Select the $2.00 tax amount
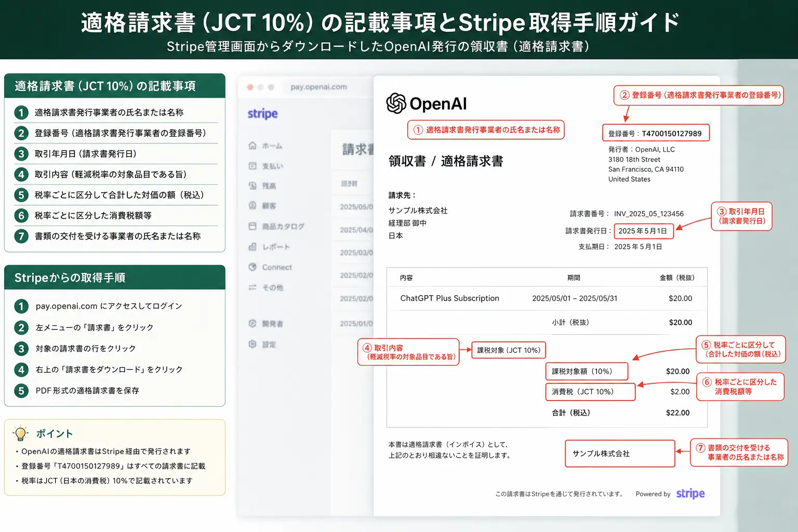Image resolution: width=798 pixels, height=532 pixels. [680, 392]
